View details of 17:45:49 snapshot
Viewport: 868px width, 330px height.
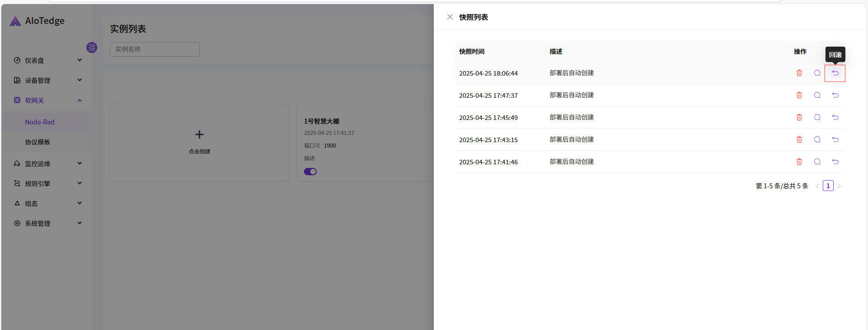pos(817,118)
